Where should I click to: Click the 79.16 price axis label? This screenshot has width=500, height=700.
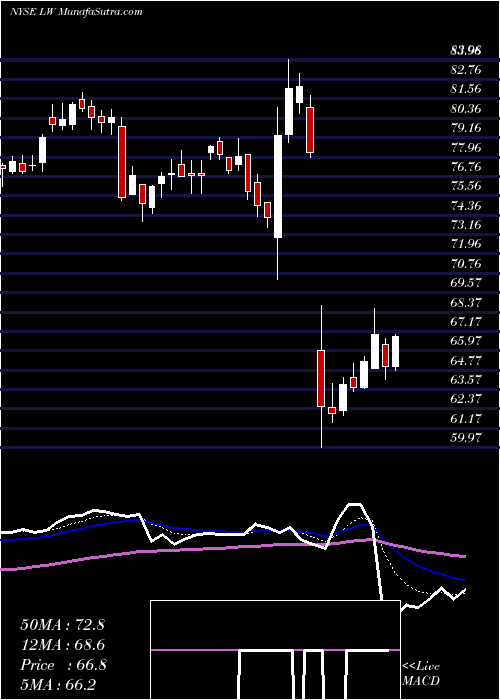tap(466, 128)
